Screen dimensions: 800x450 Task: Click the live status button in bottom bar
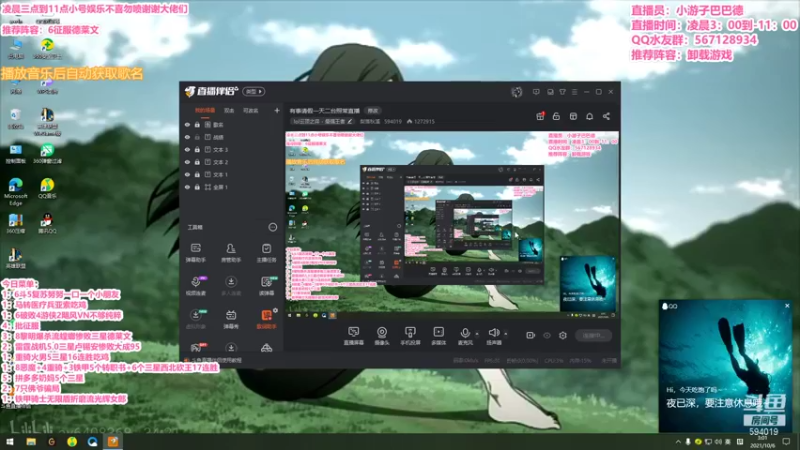click(593, 335)
